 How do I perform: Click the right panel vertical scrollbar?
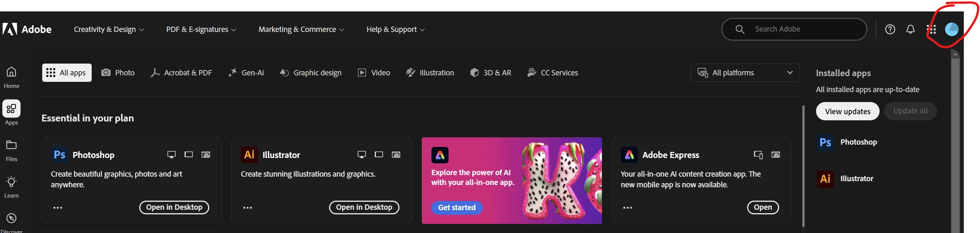pos(955,145)
